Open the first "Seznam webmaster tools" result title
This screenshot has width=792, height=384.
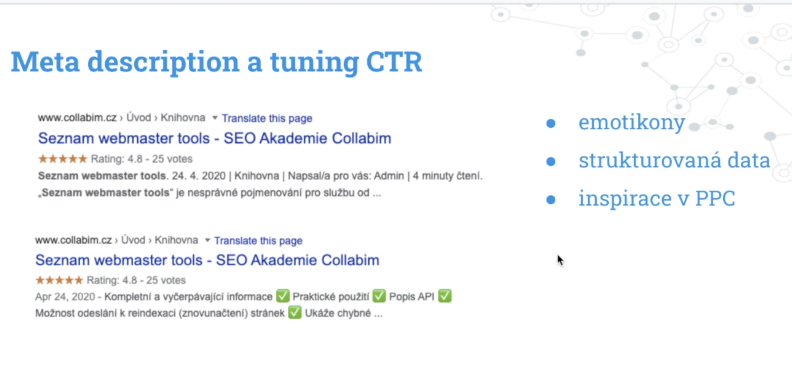(x=215, y=138)
